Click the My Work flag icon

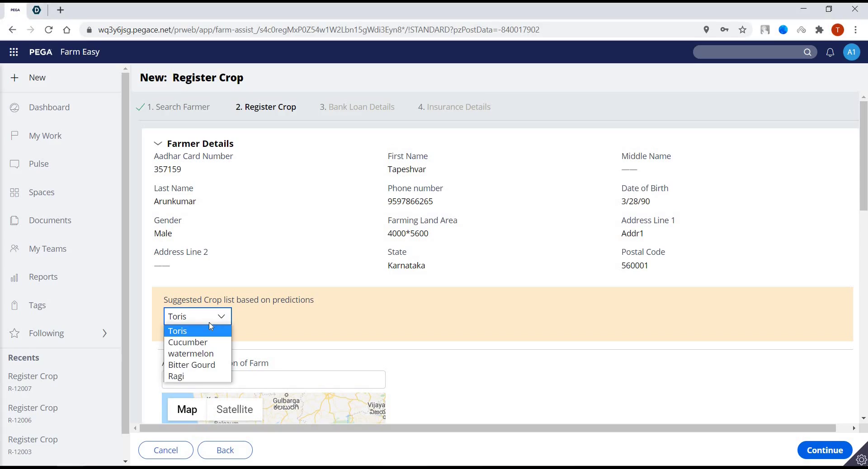tap(14, 136)
